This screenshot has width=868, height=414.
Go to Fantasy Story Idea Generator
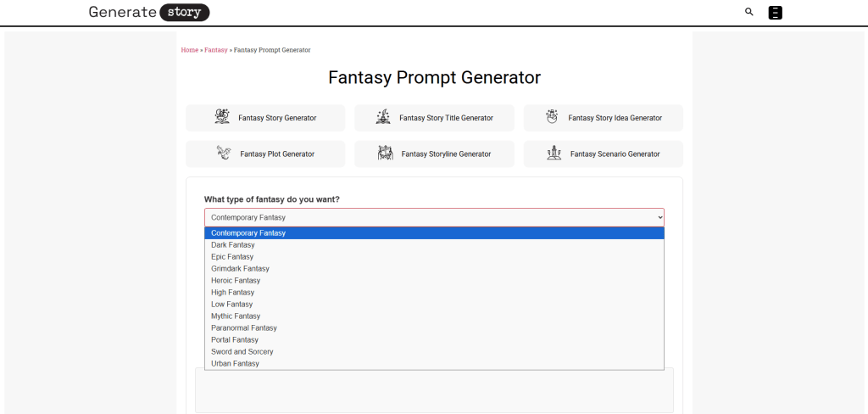[x=603, y=118]
